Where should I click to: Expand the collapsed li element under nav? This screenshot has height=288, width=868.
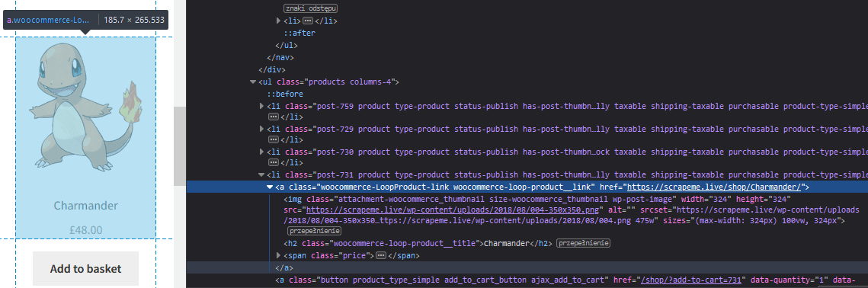point(278,21)
